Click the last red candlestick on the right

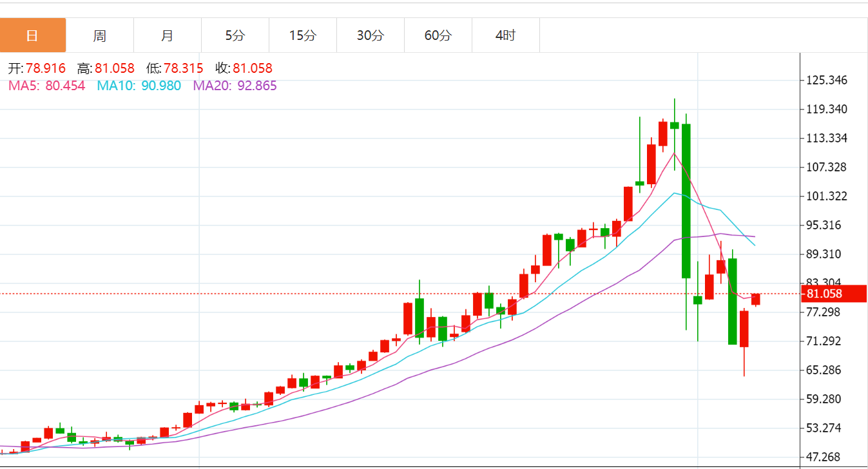click(756, 299)
